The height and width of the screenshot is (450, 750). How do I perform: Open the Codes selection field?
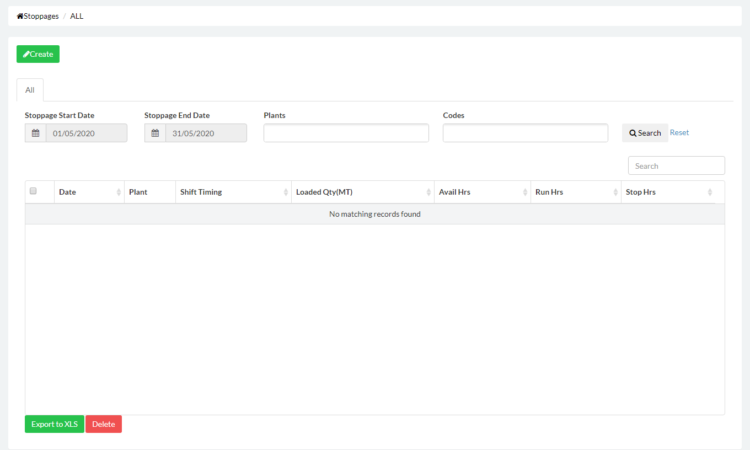pyautogui.click(x=525, y=133)
